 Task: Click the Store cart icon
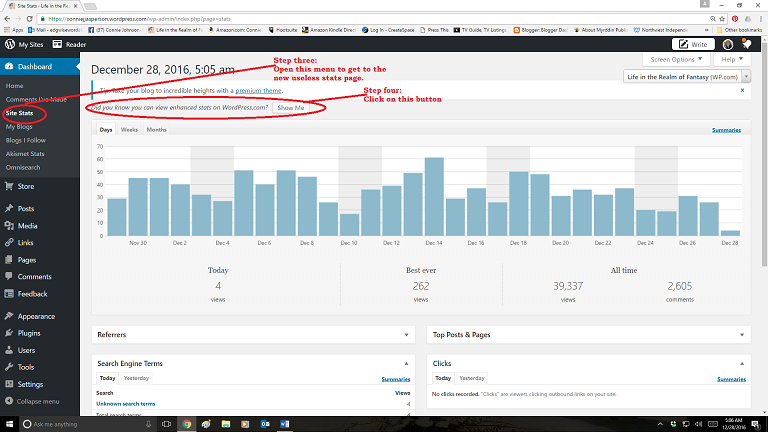tap(9, 186)
